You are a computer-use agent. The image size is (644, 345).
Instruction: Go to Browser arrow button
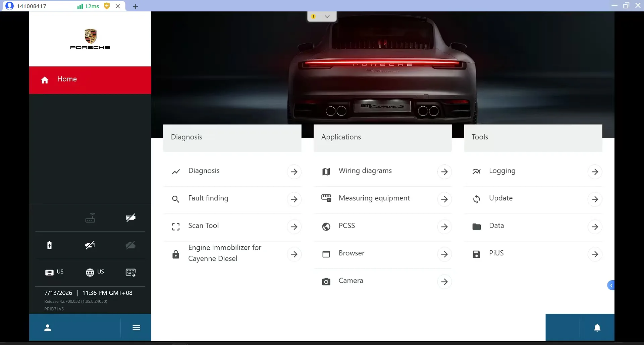point(444,254)
